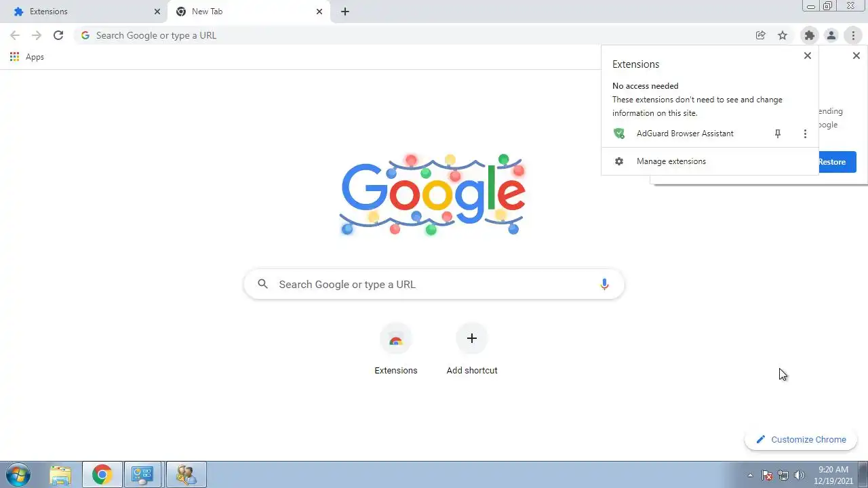This screenshot has width=868, height=488.
Task: Click the Chrome taskbar icon
Action: (102, 474)
